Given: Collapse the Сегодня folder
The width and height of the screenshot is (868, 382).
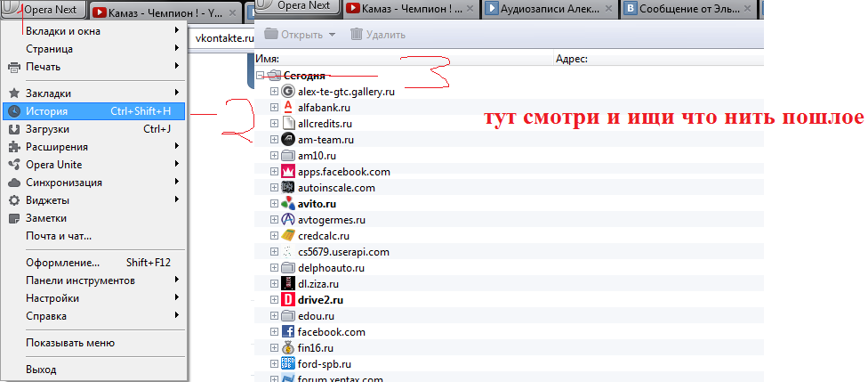Looking at the screenshot, I should point(261,76).
